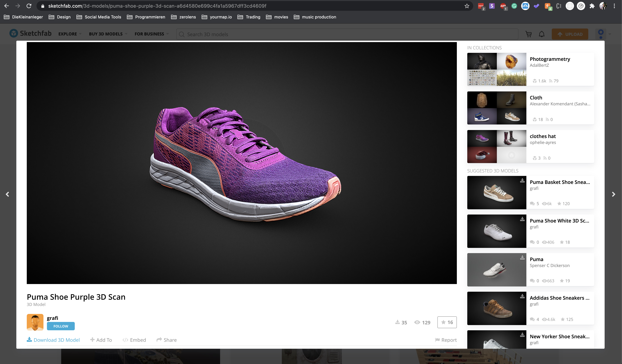Click the user avatar in Sketchfab header
Viewport: 622px width, 364px height.
coord(600,34)
